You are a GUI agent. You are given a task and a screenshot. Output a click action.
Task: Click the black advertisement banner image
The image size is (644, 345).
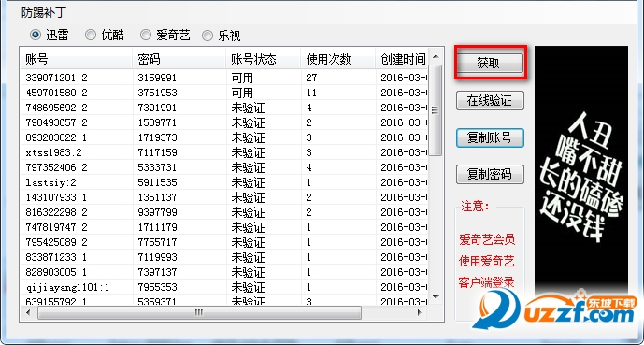point(581,168)
